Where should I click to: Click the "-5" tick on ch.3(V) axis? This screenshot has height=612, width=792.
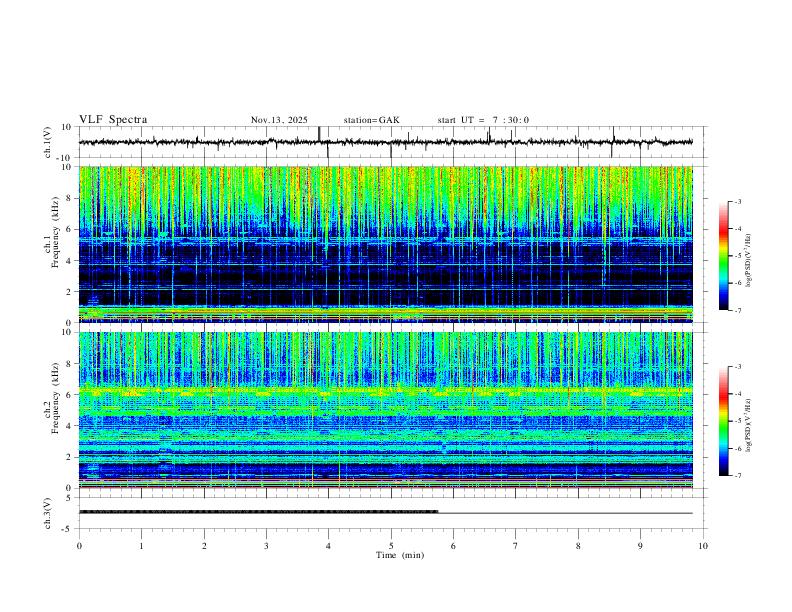click(67, 529)
